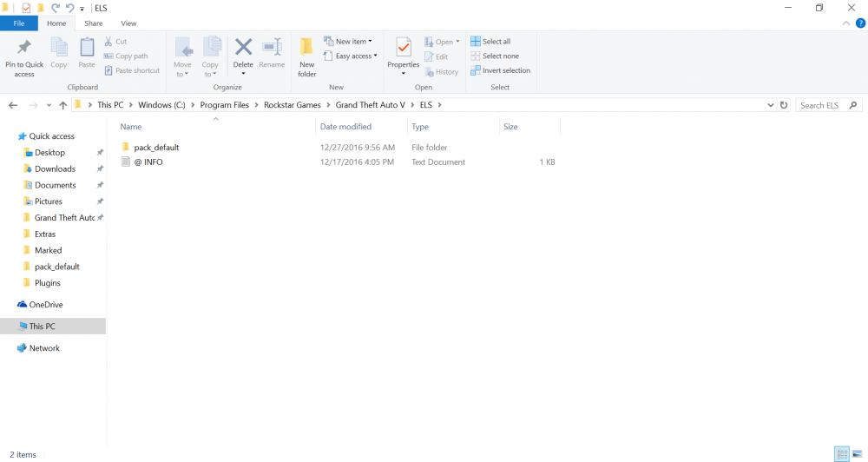Open the Move to menu
Screen dimensions: 868x462
(182, 57)
